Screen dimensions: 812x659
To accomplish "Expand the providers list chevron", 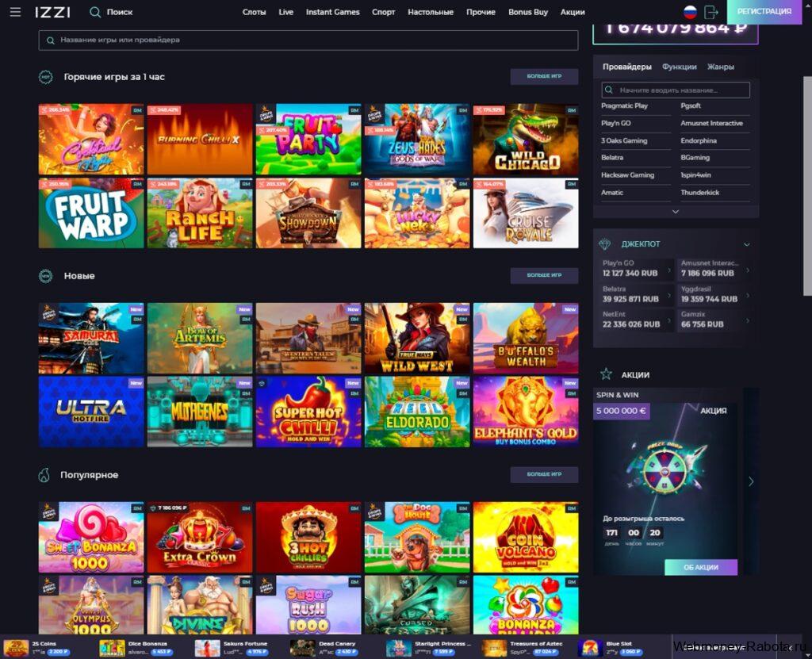I will (676, 212).
